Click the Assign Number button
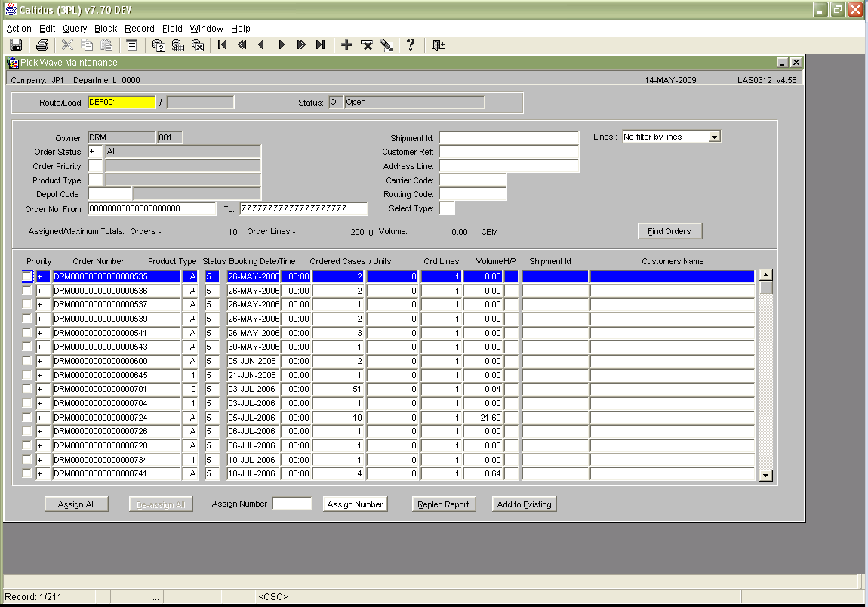 pyautogui.click(x=355, y=504)
